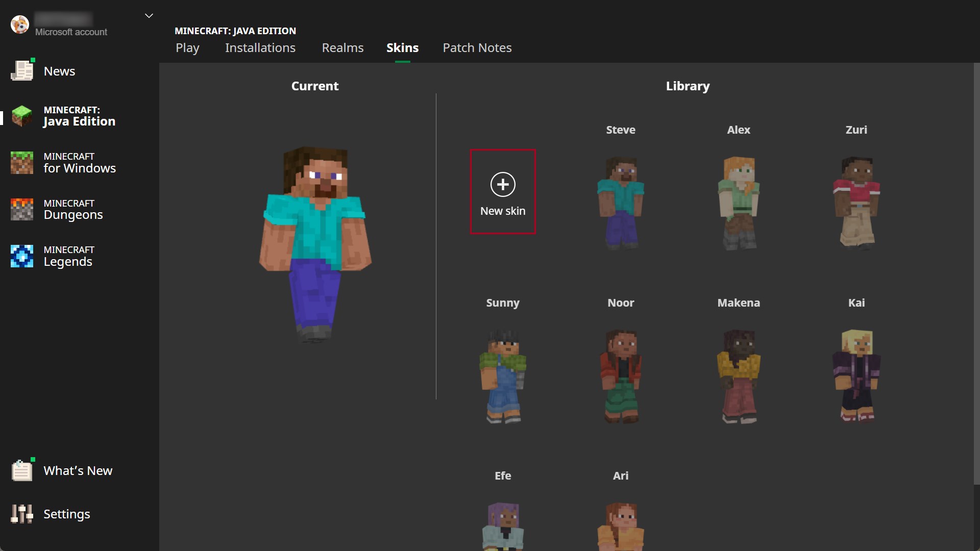Click the current Steve skin preview

click(315, 245)
